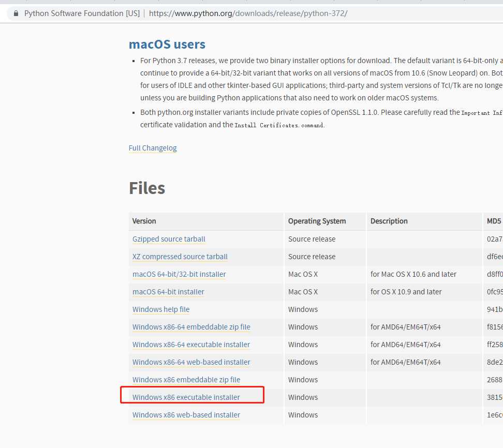This screenshot has height=448, width=503.
Task: Click 'Windows' cell in x86 executable installer row
Action: click(303, 397)
